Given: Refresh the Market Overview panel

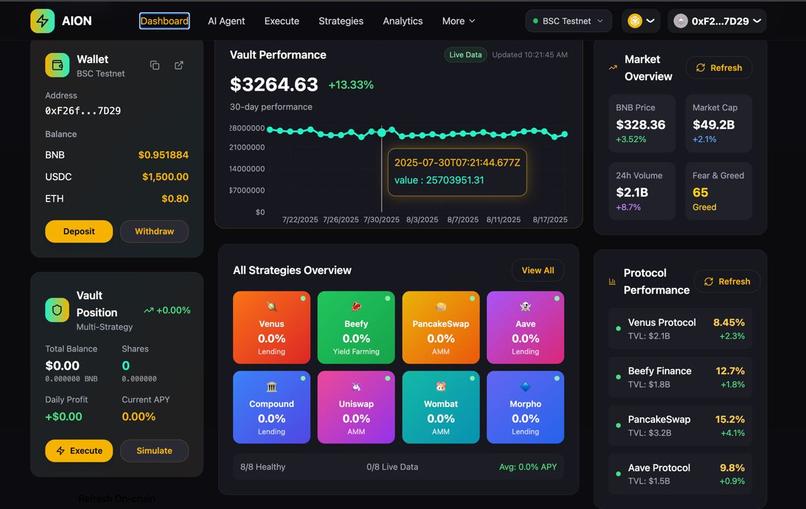Looking at the screenshot, I should pos(719,68).
